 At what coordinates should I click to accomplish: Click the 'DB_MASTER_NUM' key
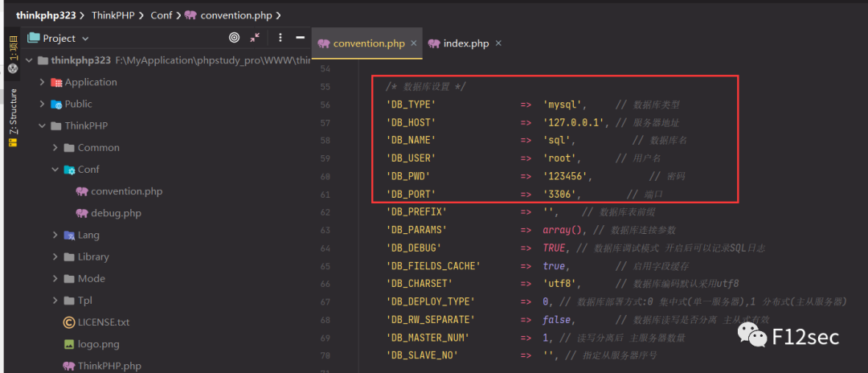[428, 338]
